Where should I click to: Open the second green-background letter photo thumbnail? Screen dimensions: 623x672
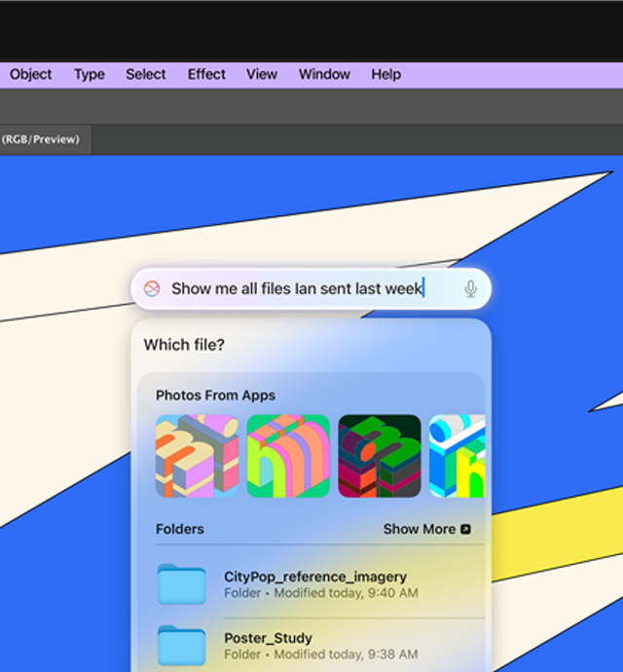tap(288, 456)
